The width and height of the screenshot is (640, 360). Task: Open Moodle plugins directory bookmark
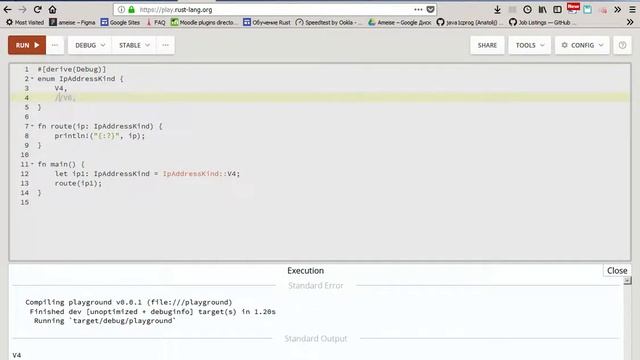(204, 22)
